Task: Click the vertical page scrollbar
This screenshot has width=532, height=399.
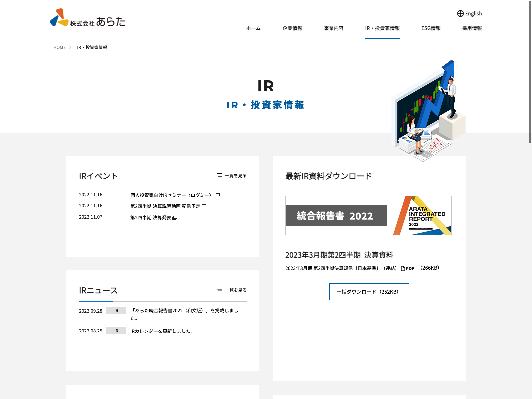Action: tap(530, 71)
